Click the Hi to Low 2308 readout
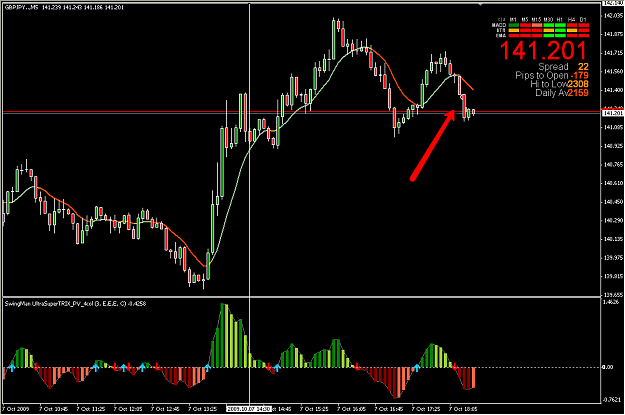 point(559,84)
